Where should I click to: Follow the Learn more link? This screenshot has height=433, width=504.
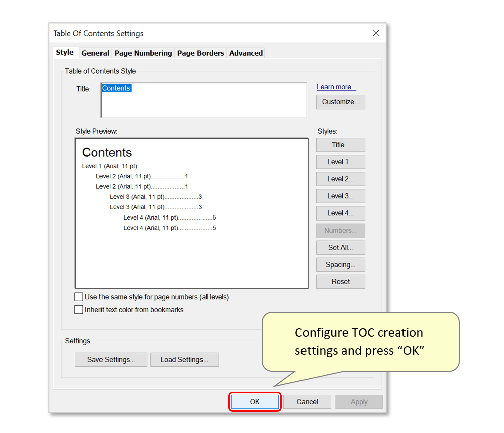(x=336, y=87)
